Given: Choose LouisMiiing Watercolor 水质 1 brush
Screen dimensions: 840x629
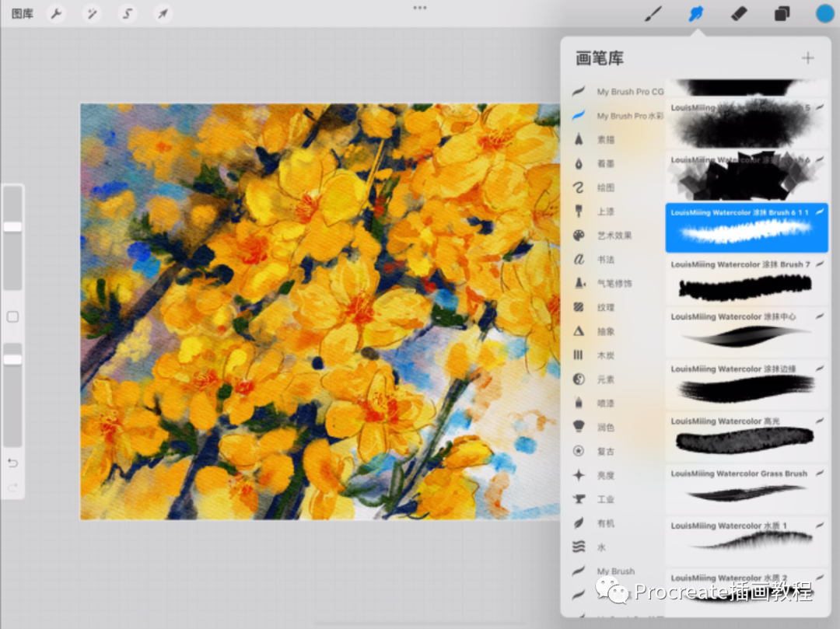Looking at the screenshot, I should coord(746,540).
